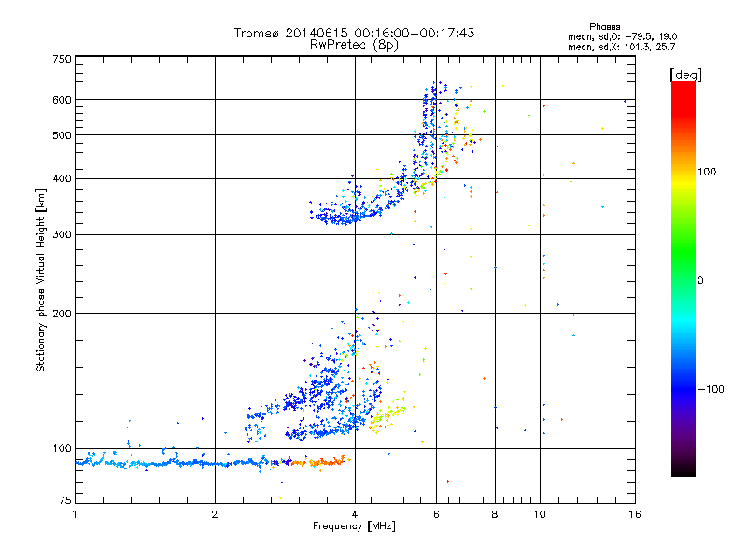The width and height of the screenshot is (747, 560).
Task: Click the 'Frequency [MHz]' x-axis title
Action: [x=354, y=526]
